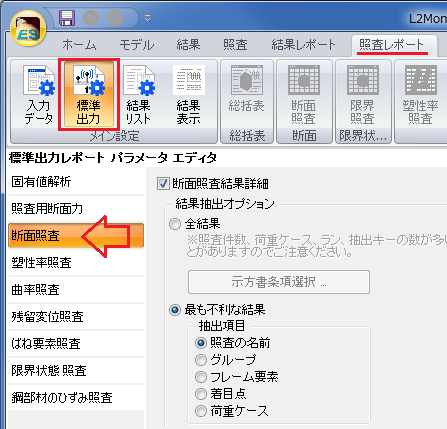Viewport: 447px width, 429px height.
Task: Click the 限界照査 ribbon icon
Action: (x=363, y=95)
